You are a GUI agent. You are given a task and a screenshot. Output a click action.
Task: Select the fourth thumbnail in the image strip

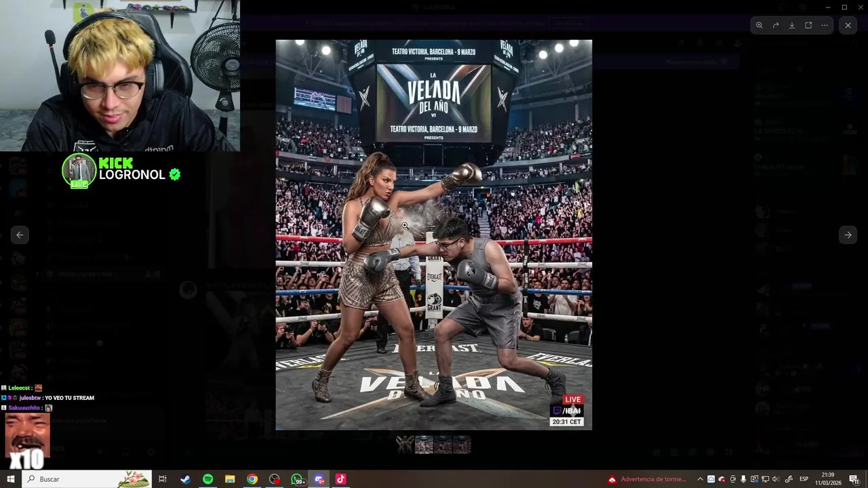pyautogui.click(x=462, y=445)
